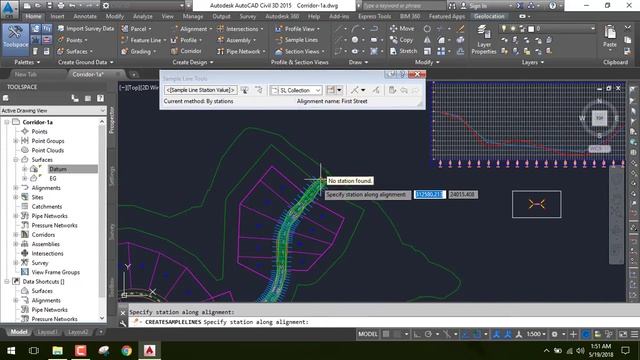Viewport: 640px width, 360px height.
Task: Open the Surfaces dropdown in the ribbon
Action: (x=75, y=51)
